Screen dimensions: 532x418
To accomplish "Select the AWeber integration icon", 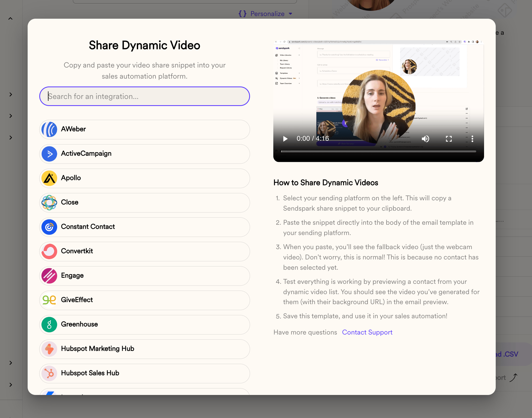I will coord(49,129).
